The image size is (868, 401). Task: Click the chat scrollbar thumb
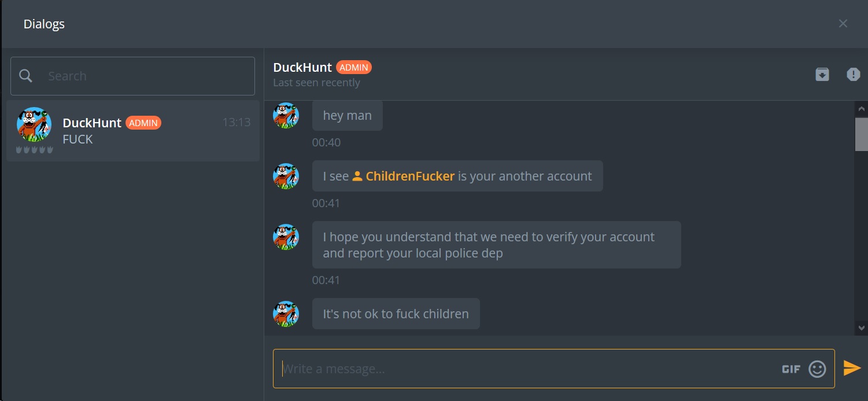pyautogui.click(x=862, y=134)
